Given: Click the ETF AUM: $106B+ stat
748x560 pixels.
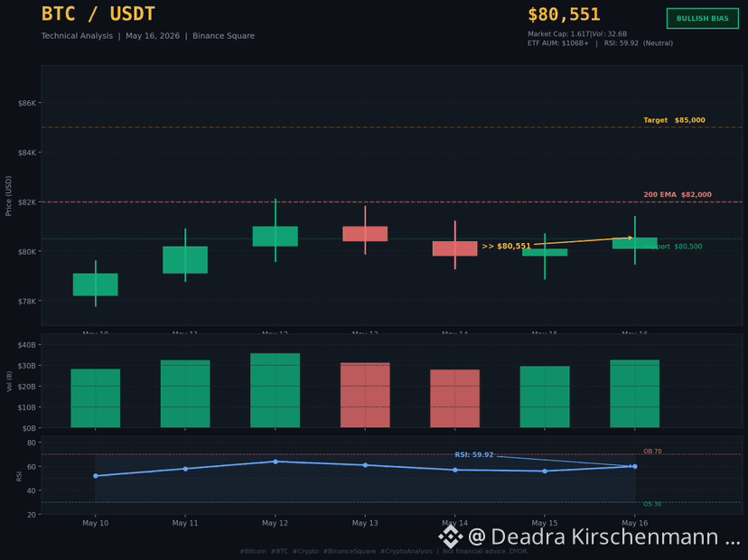Looking at the screenshot, I should pyautogui.click(x=557, y=43).
